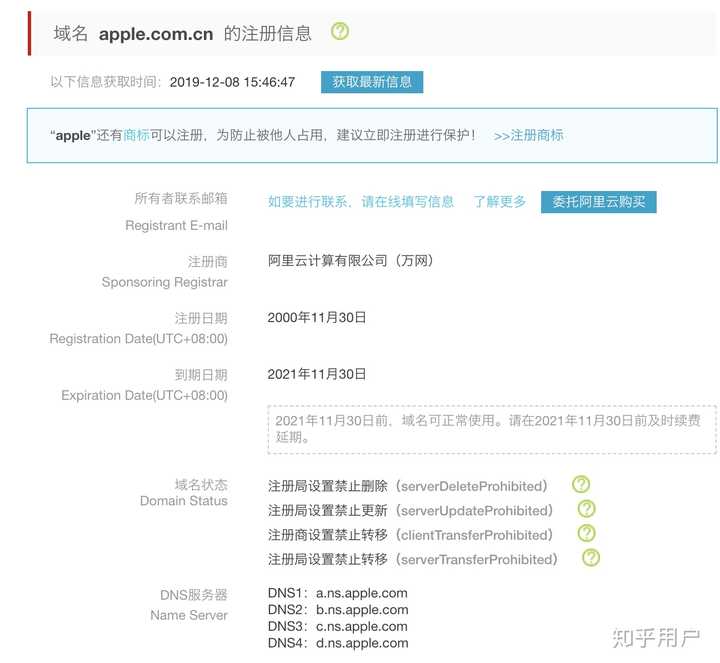Click the 商标 link in notice banner
The height and width of the screenshot is (663, 720).
(x=136, y=135)
